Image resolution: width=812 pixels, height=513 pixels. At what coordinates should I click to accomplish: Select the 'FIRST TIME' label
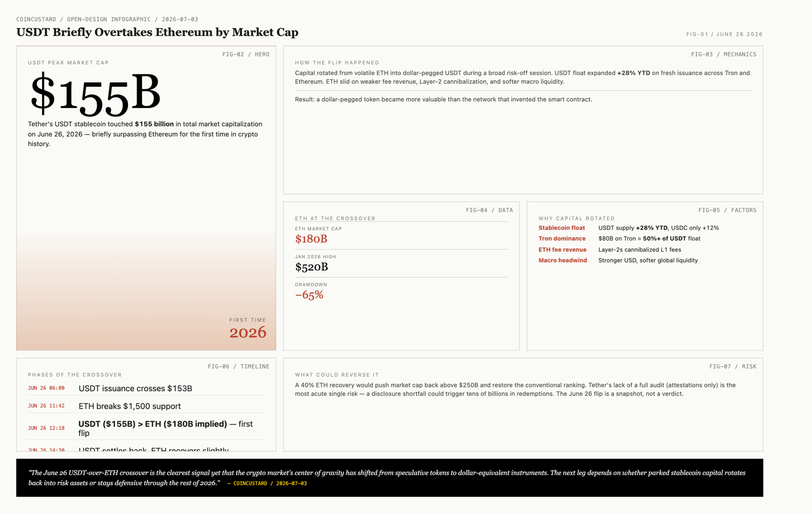click(248, 320)
